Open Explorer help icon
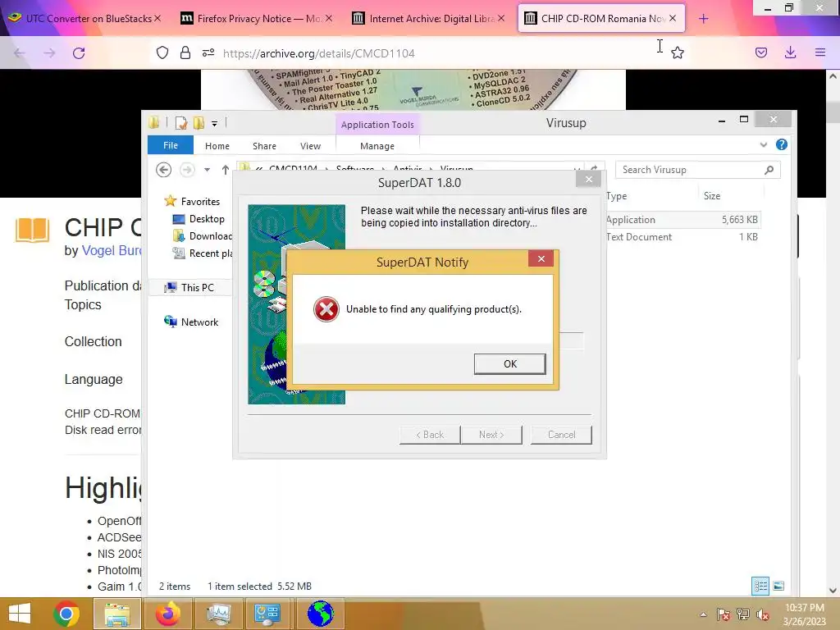The image size is (840, 630). pyautogui.click(x=782, y=144)
